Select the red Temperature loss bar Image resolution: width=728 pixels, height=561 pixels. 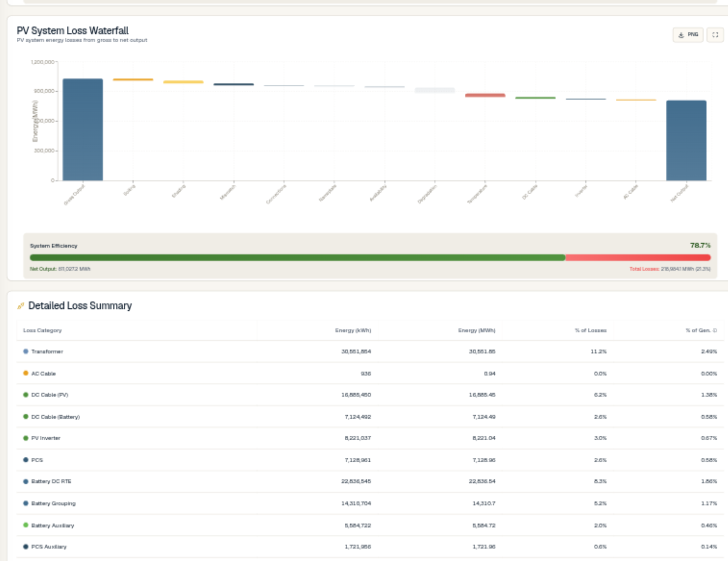coord(485,95)
